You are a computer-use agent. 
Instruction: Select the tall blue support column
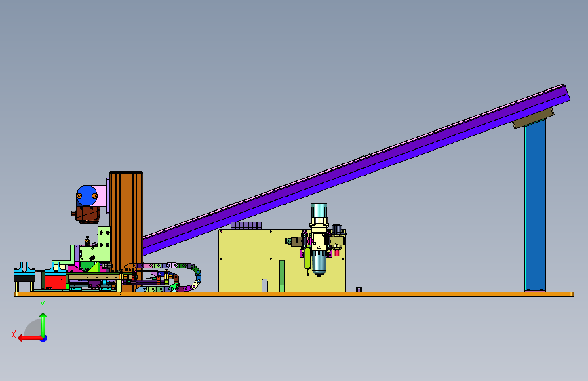point(535,204)
